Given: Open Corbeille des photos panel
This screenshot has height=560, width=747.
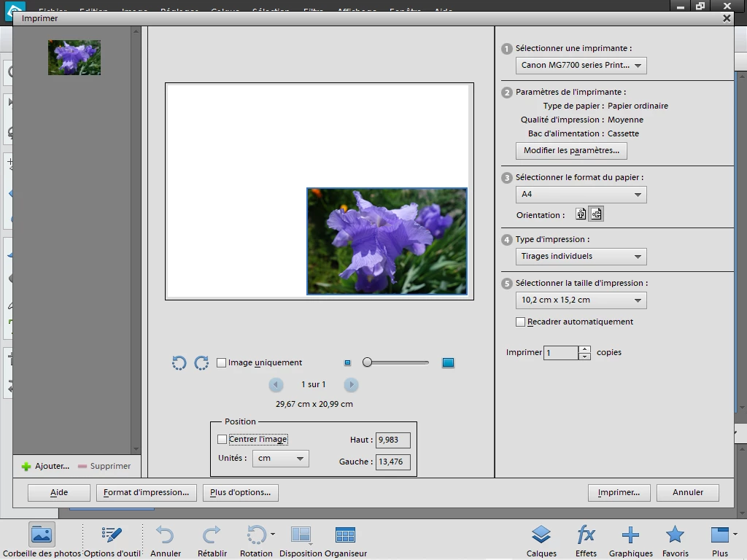Looking at the screenshot, I should (x=42, y=540).
